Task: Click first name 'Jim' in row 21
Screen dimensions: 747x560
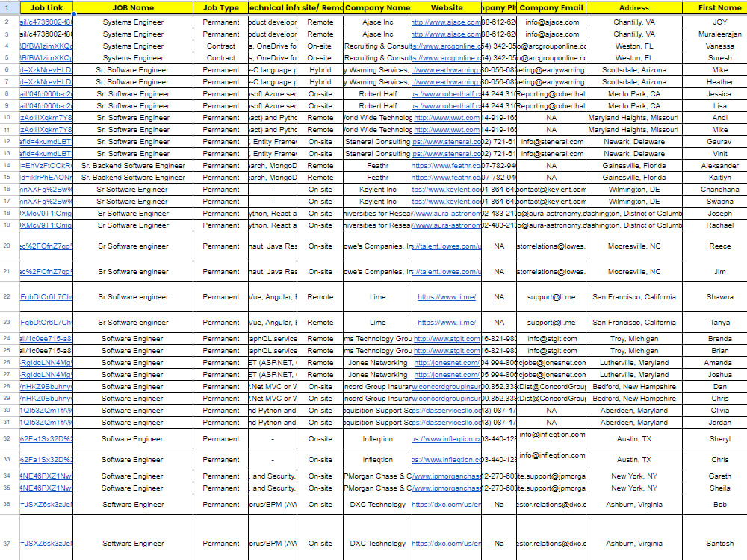Action: [x=719, y=272]
